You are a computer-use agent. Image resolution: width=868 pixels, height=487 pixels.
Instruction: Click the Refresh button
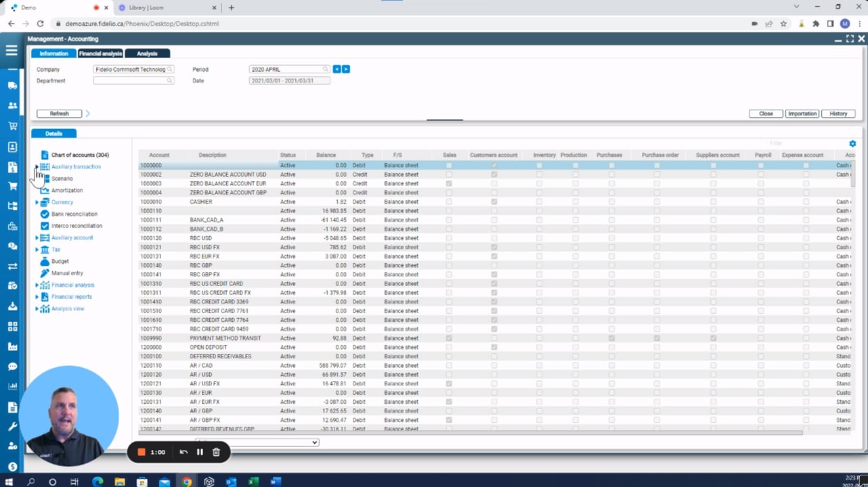pos(59,114)
